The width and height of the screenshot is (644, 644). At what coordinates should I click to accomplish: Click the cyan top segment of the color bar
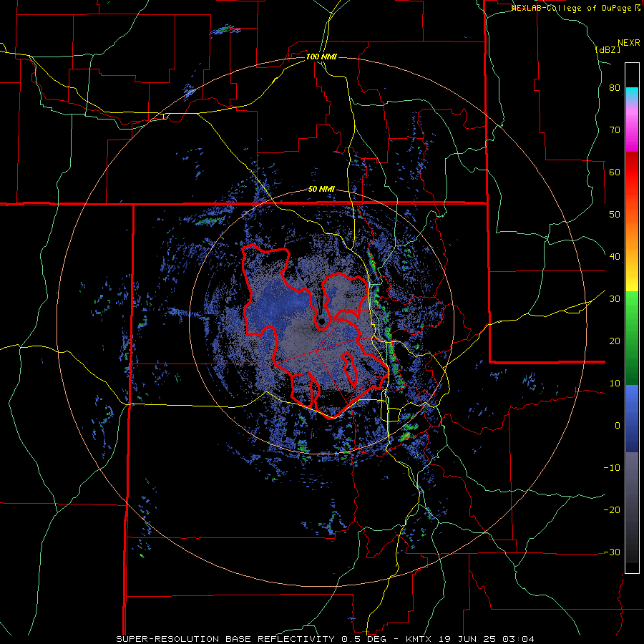(x=632, y=93)
